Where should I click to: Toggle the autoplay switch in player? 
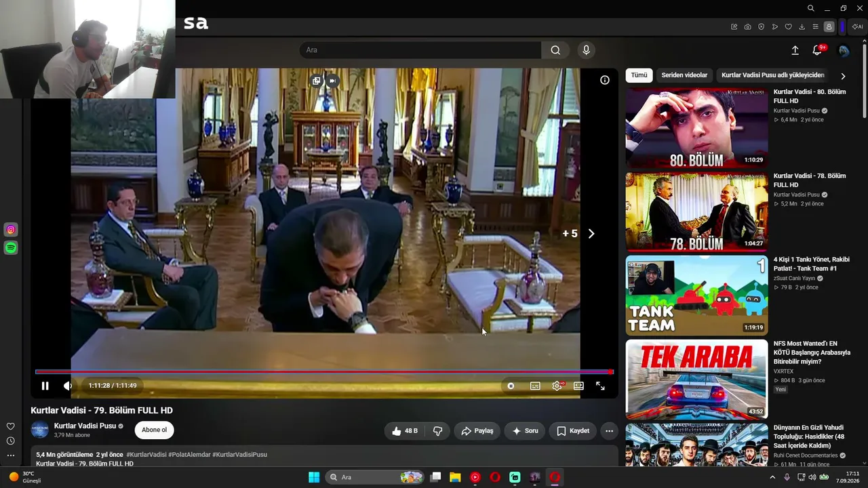coord(511,386)
